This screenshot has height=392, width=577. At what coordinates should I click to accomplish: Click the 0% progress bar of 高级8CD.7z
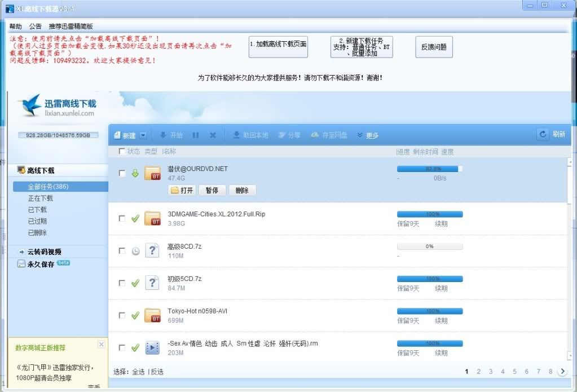pyautogui.click(x=429, y=246)
